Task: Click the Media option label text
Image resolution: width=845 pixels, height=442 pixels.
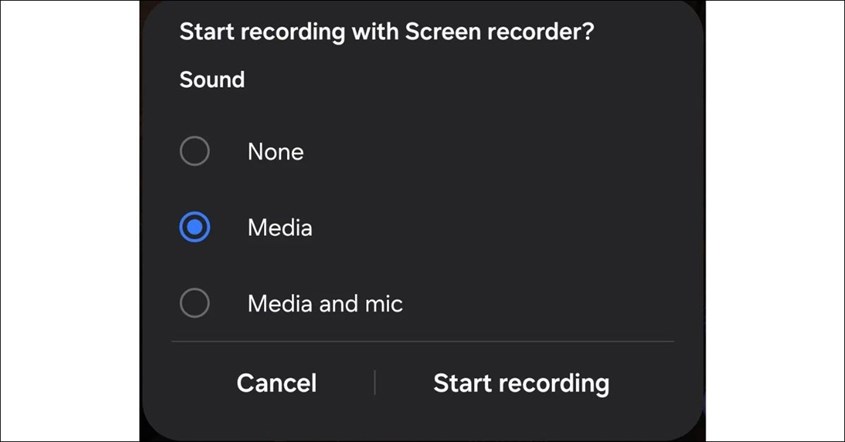Action: click(x=280, y=228)
